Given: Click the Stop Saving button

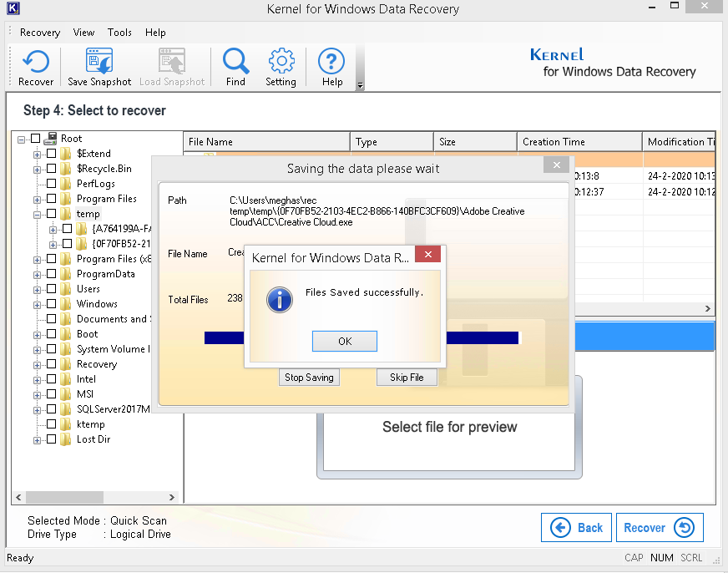Looking at the screenshot, I should 309,378.
